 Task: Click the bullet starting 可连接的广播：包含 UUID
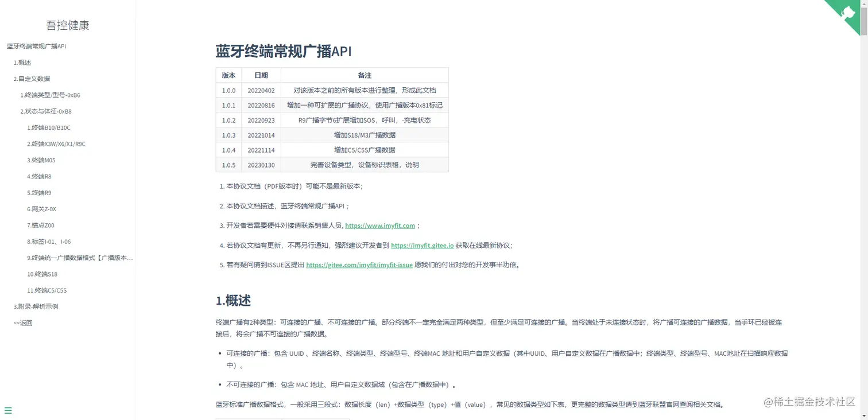(507, 359)
